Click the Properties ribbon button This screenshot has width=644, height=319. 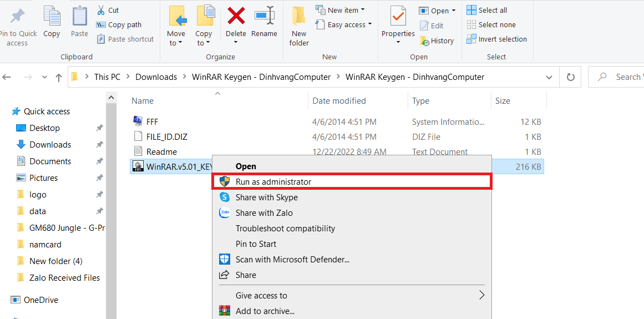(398, 21)
